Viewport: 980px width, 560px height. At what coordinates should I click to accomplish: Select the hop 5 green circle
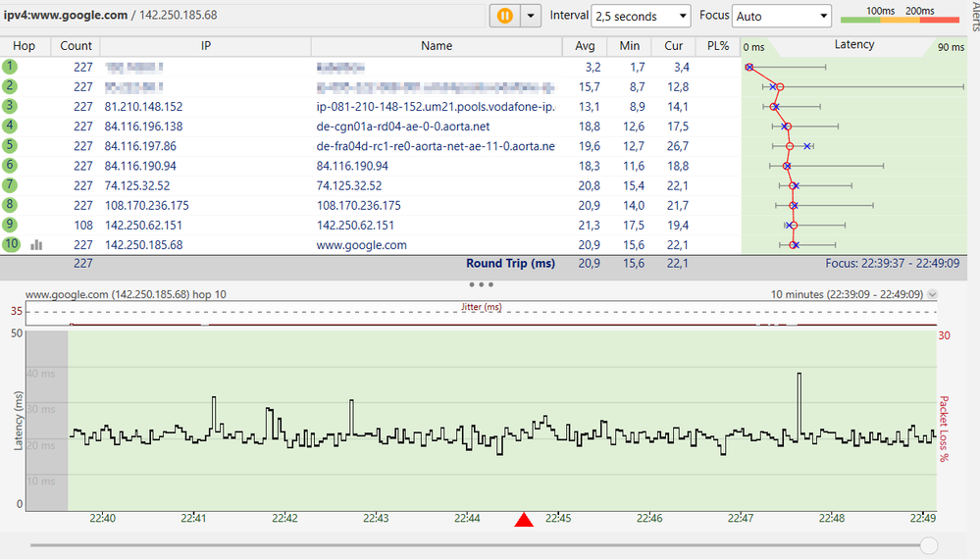coord(10,146)
